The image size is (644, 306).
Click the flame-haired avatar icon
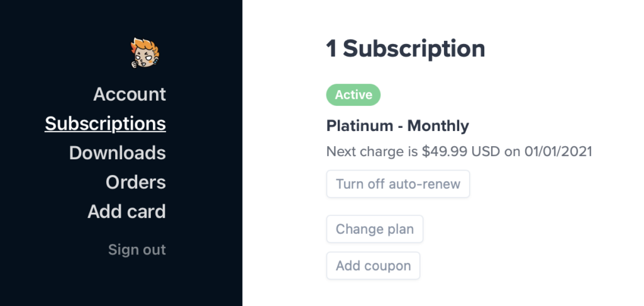coord(145,53)
